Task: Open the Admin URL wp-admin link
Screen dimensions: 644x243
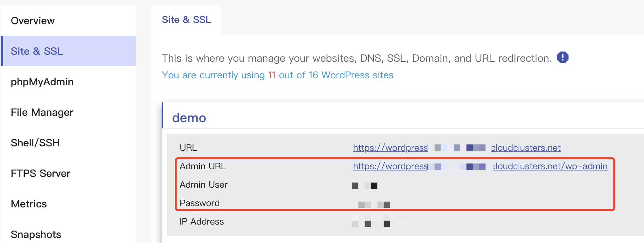Action: (550, 166)
